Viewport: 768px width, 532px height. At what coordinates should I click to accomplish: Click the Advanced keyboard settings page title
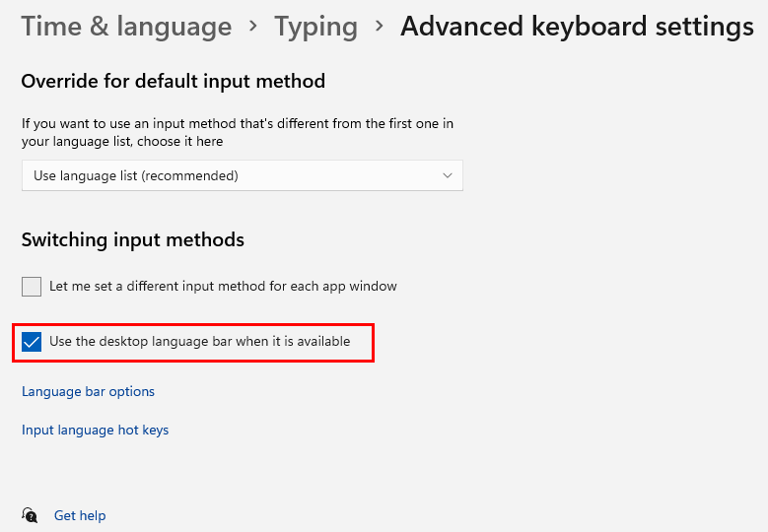coord(577,27)
